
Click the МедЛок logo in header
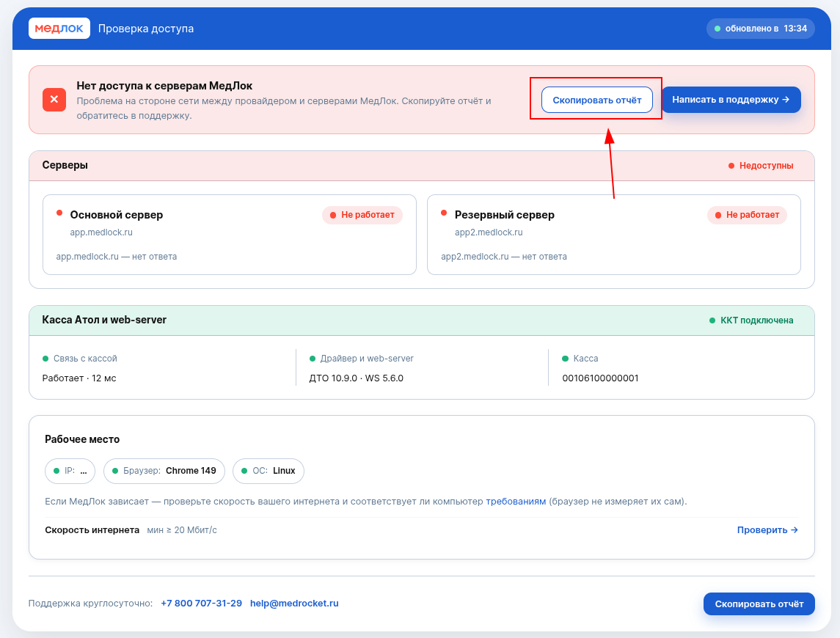[59, 29]
